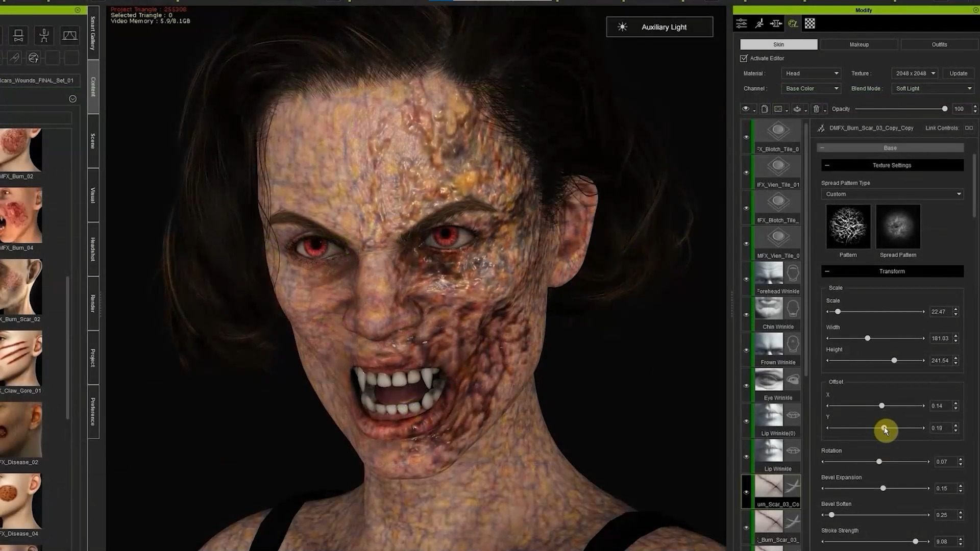Click the new layer page icon
This screenshot has width=980, height=551.
point(764,109)
